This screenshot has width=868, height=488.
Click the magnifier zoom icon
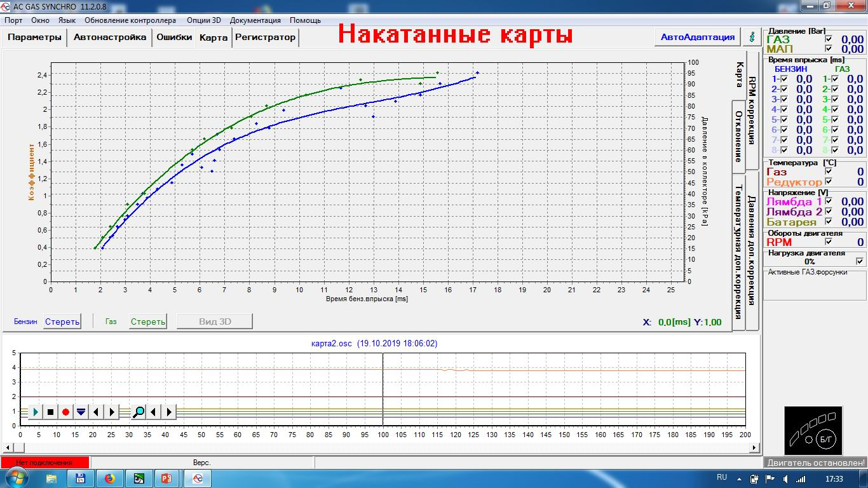pos(139,412)
